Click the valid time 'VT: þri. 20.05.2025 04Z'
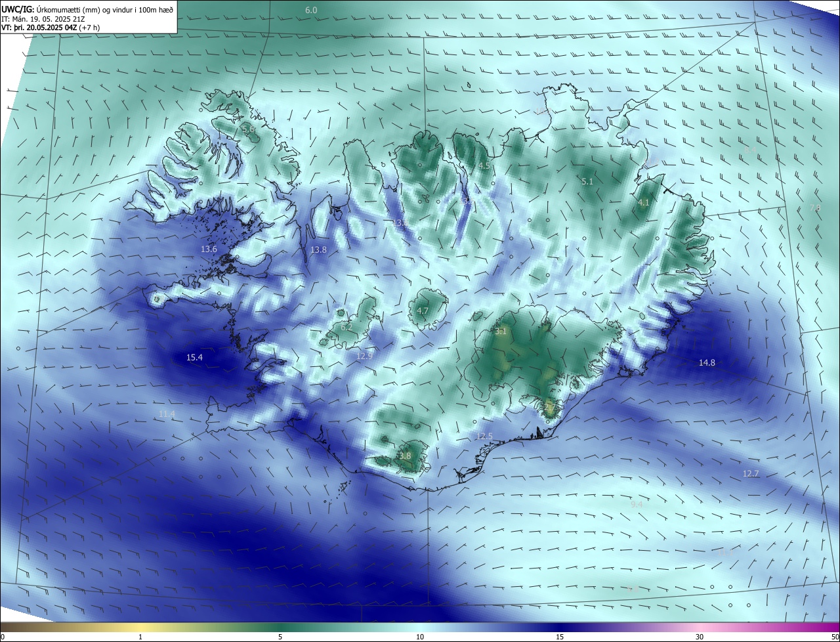The image size is (840, 642). click(x=39, y=28)
